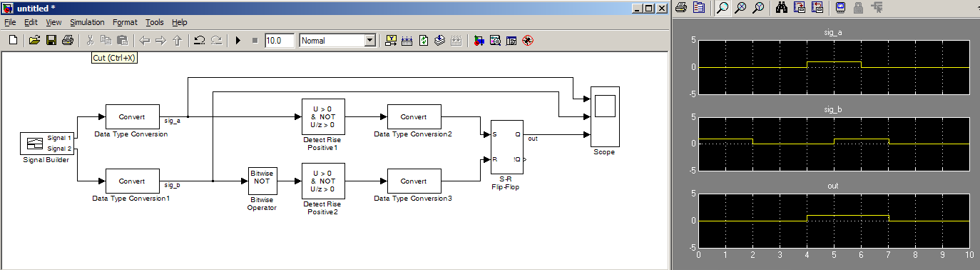The image size is (980, 270).
Task: Start the simulation with the play button
Action: pyautogui.click(x=238, y=41)
